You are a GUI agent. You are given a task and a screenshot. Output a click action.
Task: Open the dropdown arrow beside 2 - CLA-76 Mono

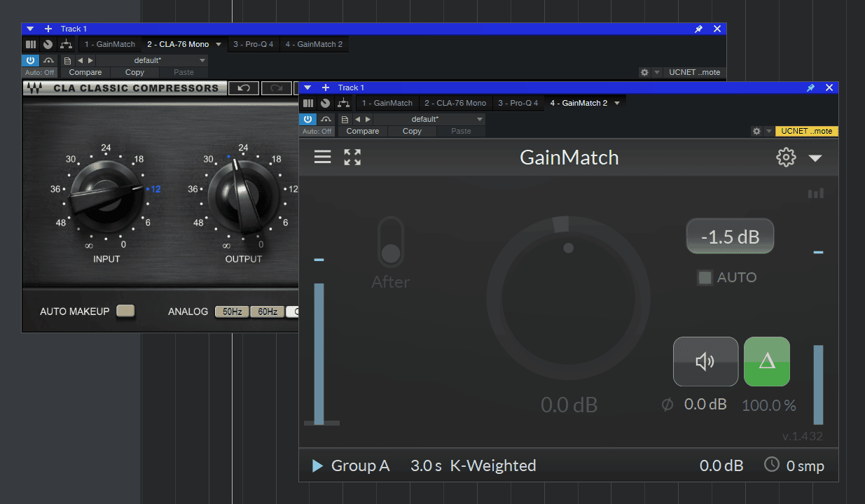point(219,44)
